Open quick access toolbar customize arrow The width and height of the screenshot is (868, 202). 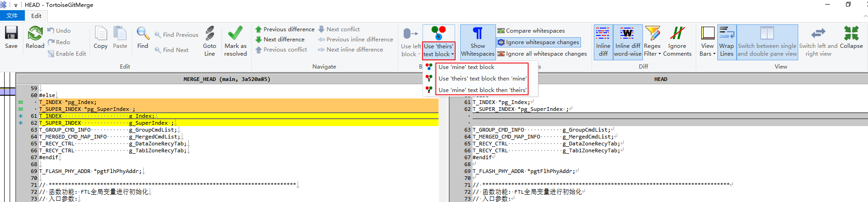[16, 5]
